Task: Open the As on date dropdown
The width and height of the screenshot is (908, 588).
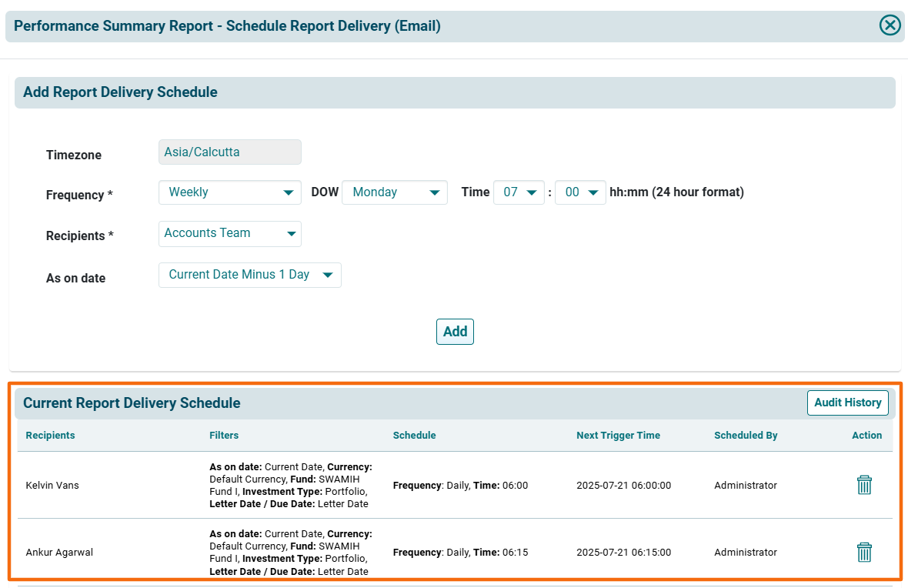Action: 249,275
